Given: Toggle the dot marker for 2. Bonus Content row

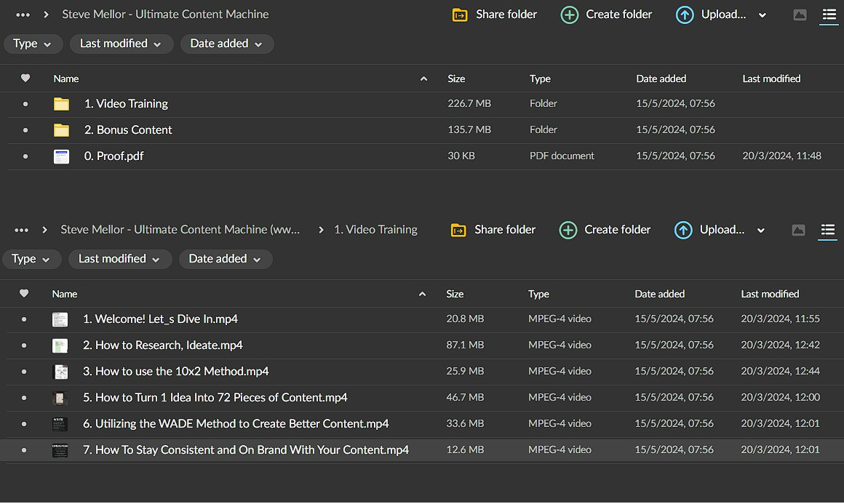Looking at the screenshot, I should pos(25,130).
